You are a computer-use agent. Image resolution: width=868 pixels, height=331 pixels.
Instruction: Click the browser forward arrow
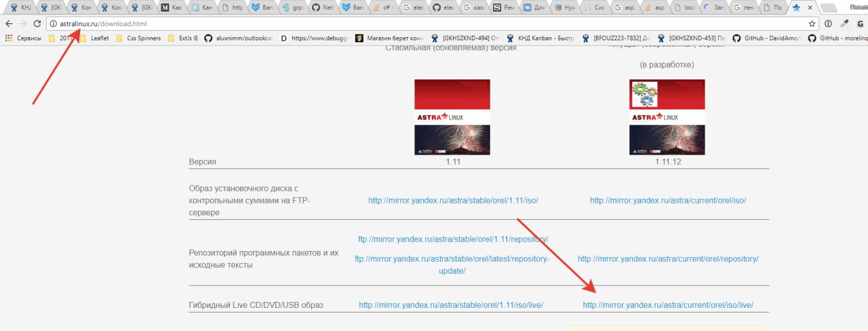[x=24, y=23]
